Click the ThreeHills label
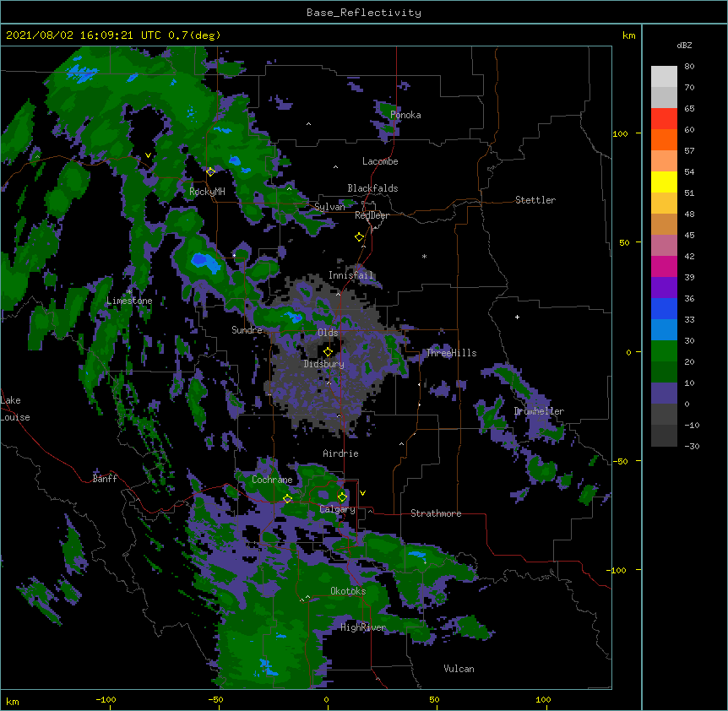 click(451, 353)
